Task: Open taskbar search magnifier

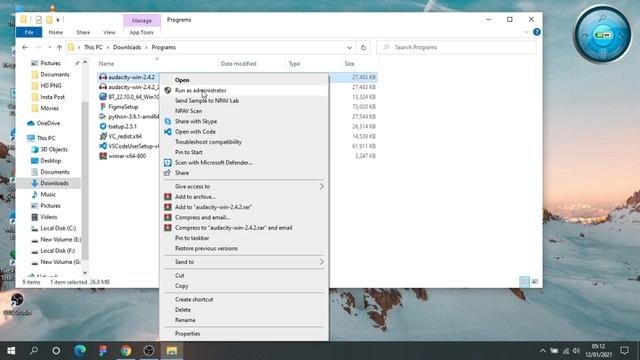Action: pyautogui.click(x=34, y=350)
